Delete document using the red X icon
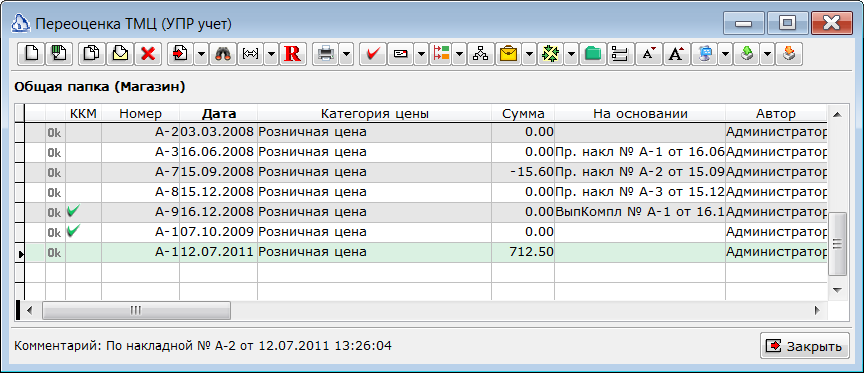 pos(148,54)
